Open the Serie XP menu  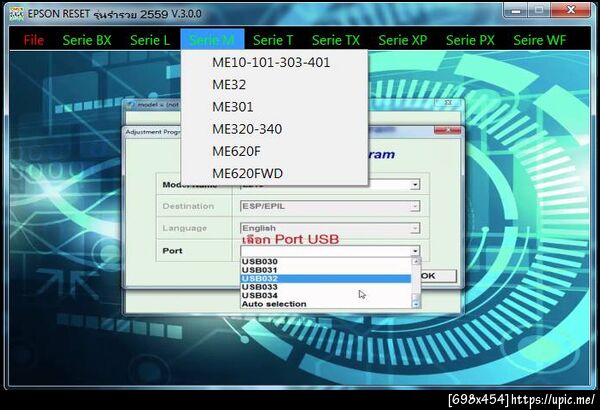pos(403,40)
